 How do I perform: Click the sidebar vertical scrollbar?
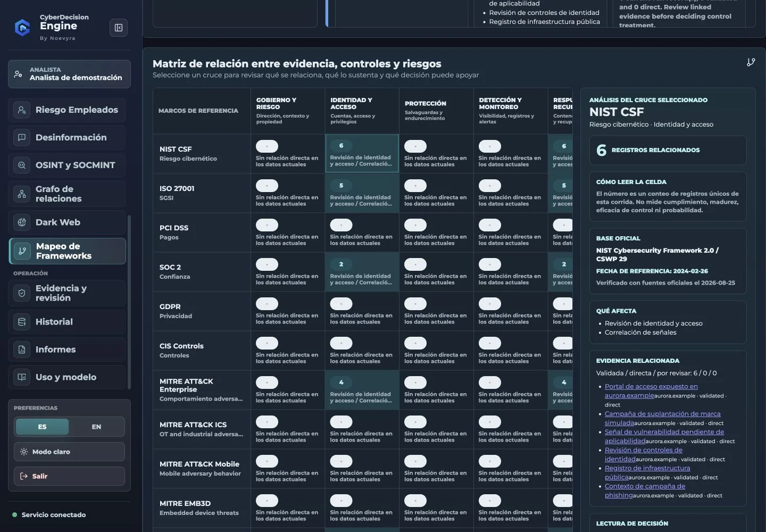129,302
